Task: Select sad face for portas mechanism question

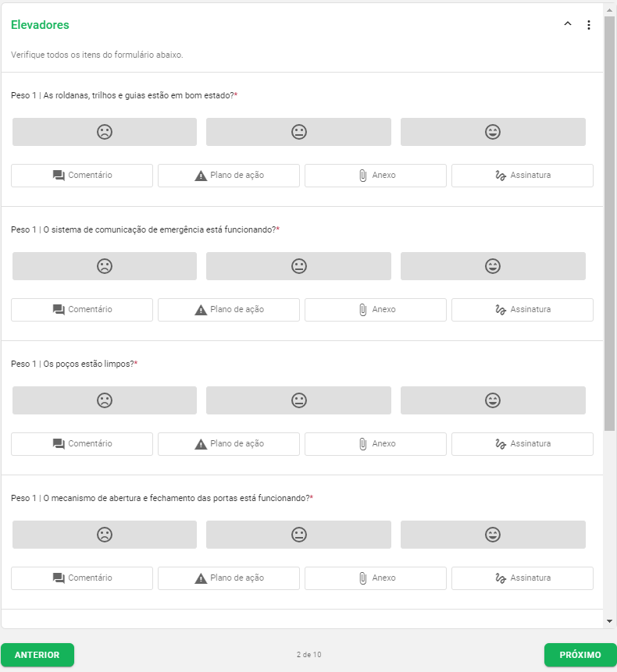Action: click(105, 535)
